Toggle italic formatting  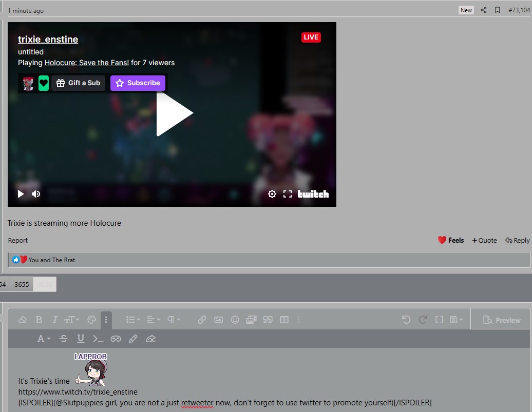tap(54, 320)
